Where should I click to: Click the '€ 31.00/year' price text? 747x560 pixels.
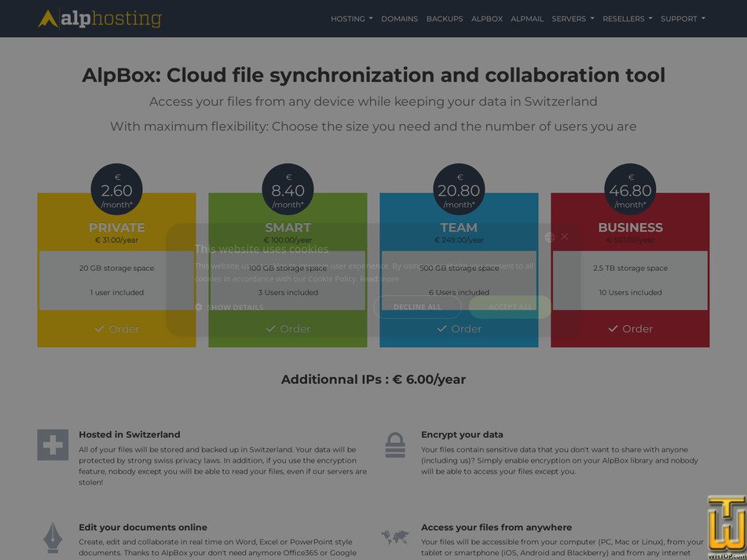pos(117,240)
